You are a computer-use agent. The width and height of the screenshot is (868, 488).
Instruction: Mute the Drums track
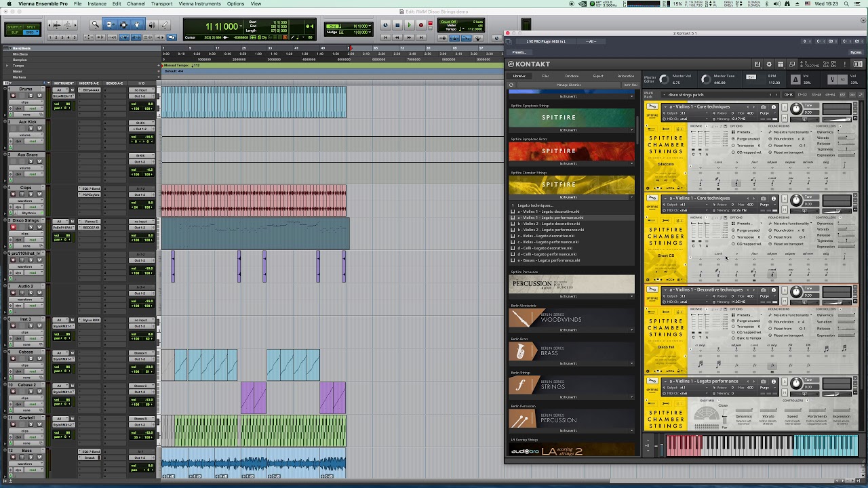39,96
